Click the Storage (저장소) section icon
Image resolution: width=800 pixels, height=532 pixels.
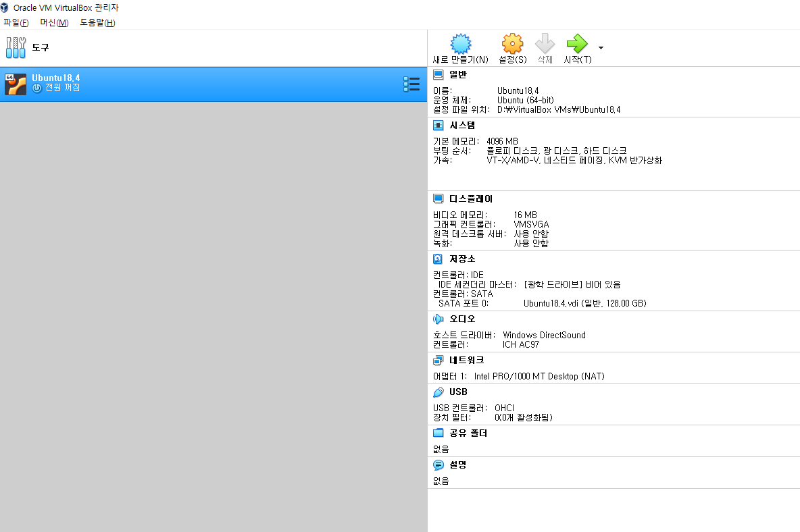[x=439, y=259]
